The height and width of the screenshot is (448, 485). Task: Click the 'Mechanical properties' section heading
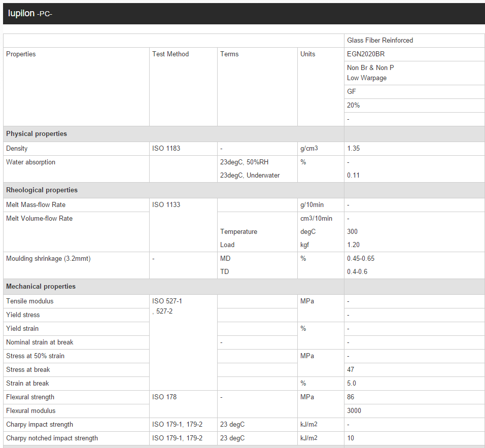coord(41,287)
